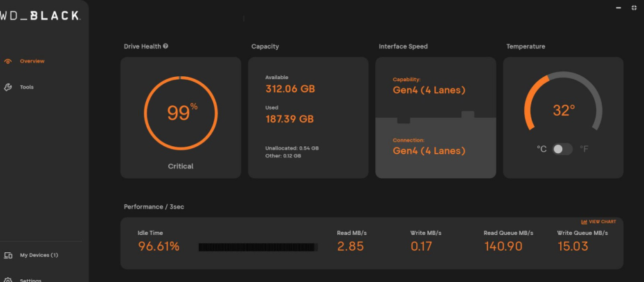Click the VIEW CHART link
This screenshot has width=644, height=282.
tap(602, 222)
